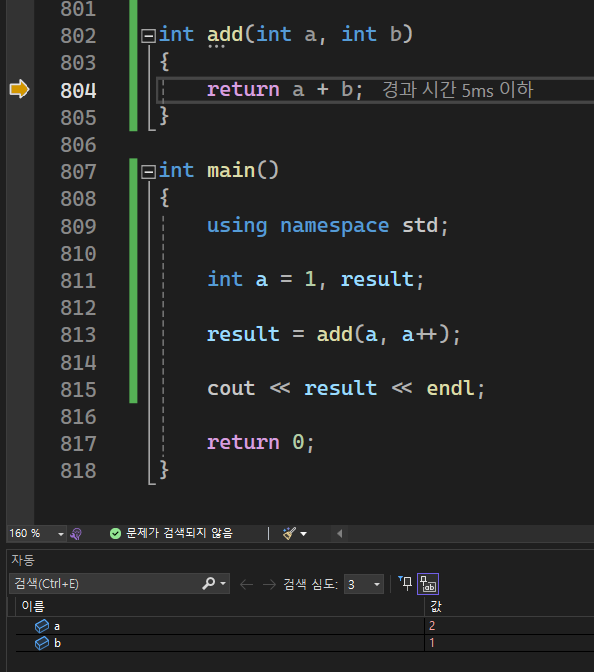Click the yellow current-statement arrow on line 804
The width and height of the screenshot is (594, 672).
(19, 89)
